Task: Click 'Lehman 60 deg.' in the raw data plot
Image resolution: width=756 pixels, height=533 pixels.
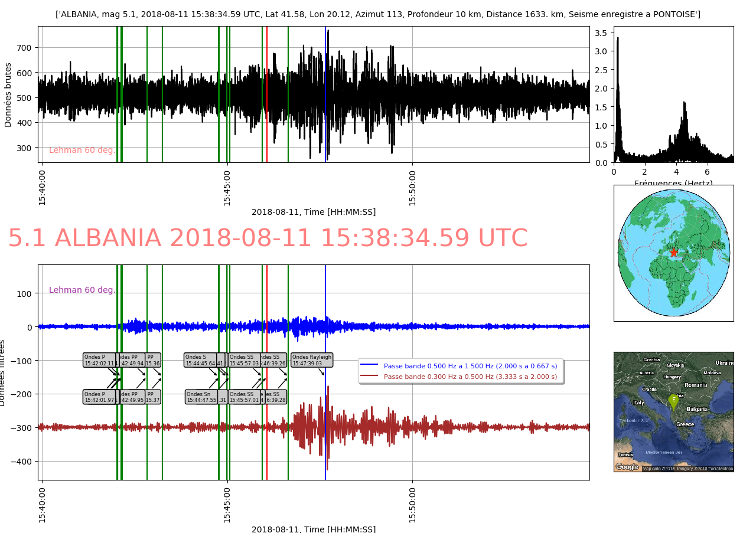Action: click(82, 151)
